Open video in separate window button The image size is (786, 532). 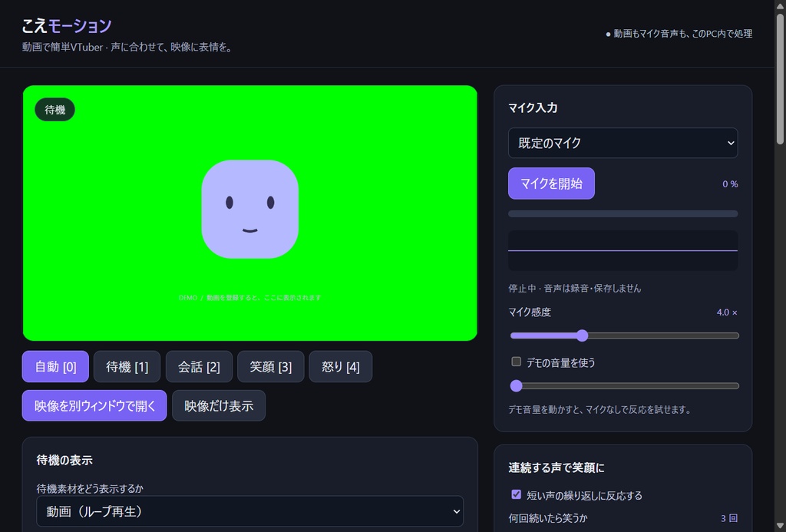coord(94,405)
